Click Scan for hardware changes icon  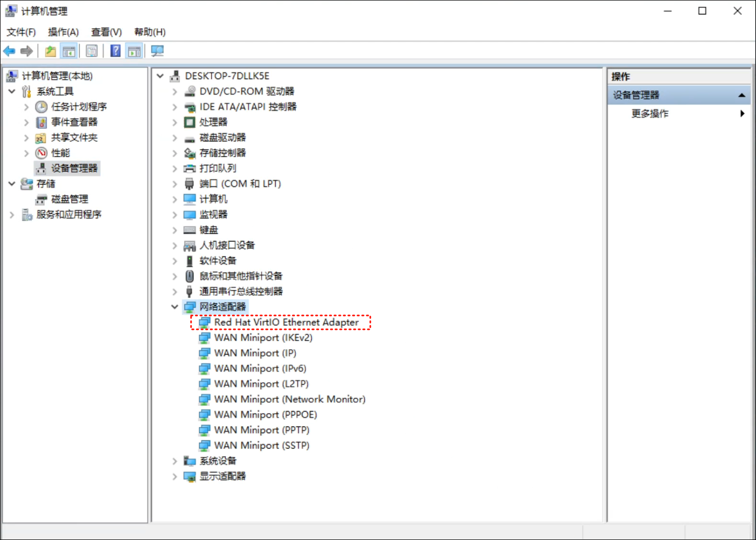[x=157, y=51]
